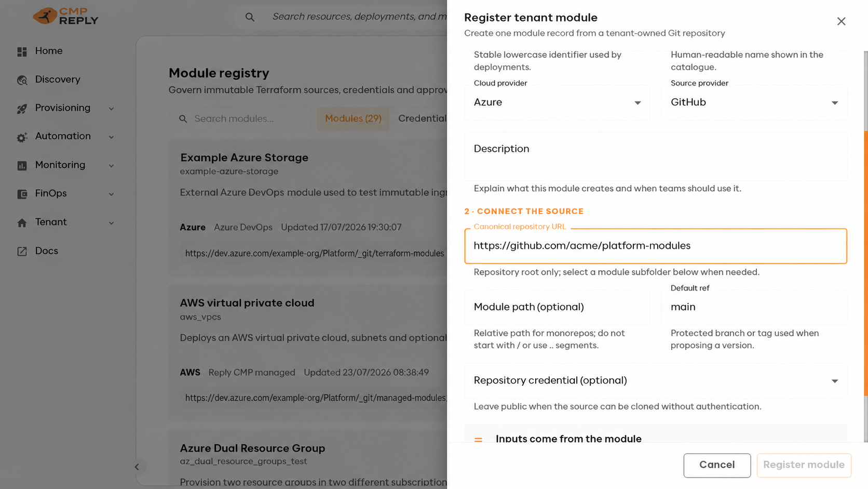Open the Cloud provider Azure dropdown
The image size is (868, 489).
pyautogui.click(x=557, y=102)
